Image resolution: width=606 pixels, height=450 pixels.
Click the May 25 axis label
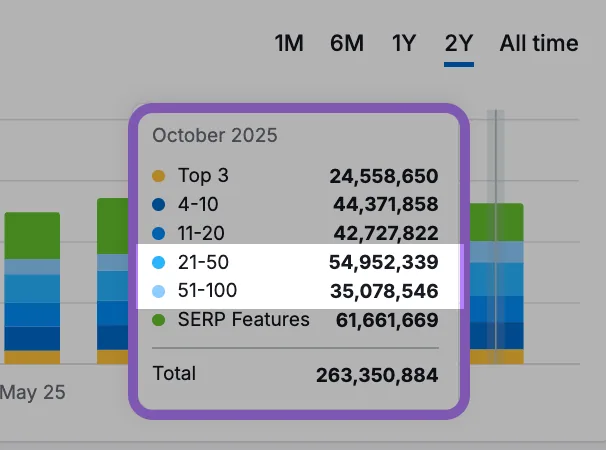(32, 392)
